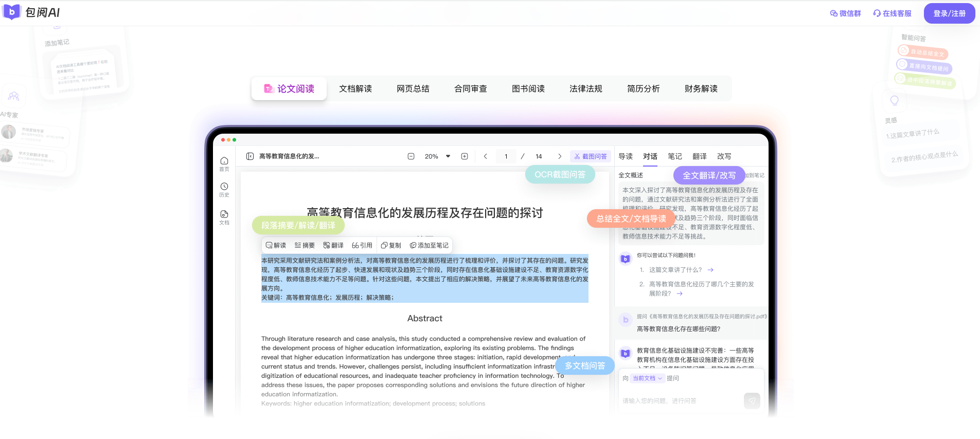The image size is (980, 439).
Task: Select the 合同审查 tab
Action: 471,88
